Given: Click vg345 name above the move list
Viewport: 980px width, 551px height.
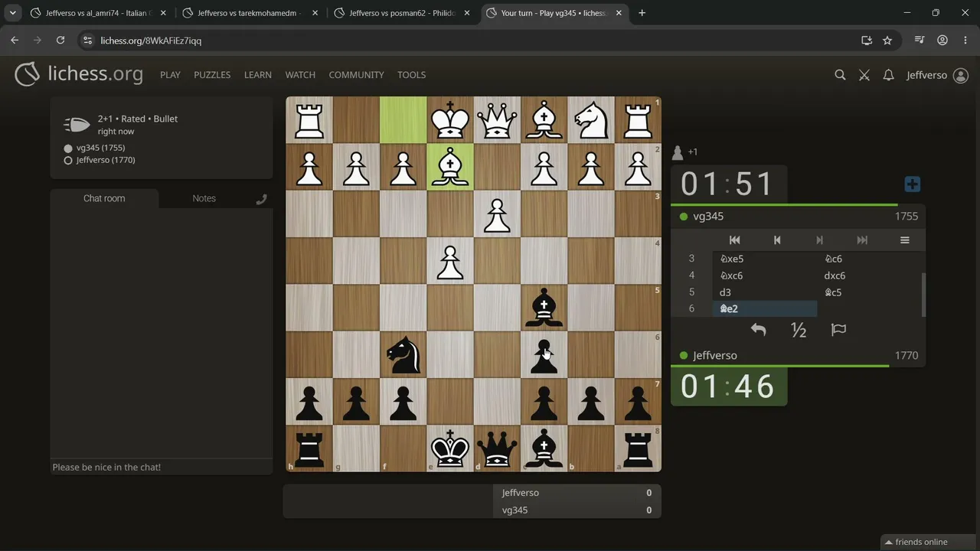Looking at the screenshot, I should coord(708,217).
